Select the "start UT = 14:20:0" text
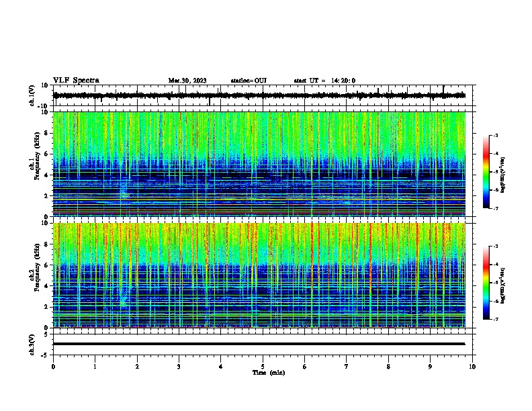Screen dimensions: 532x411 (324, 81)
